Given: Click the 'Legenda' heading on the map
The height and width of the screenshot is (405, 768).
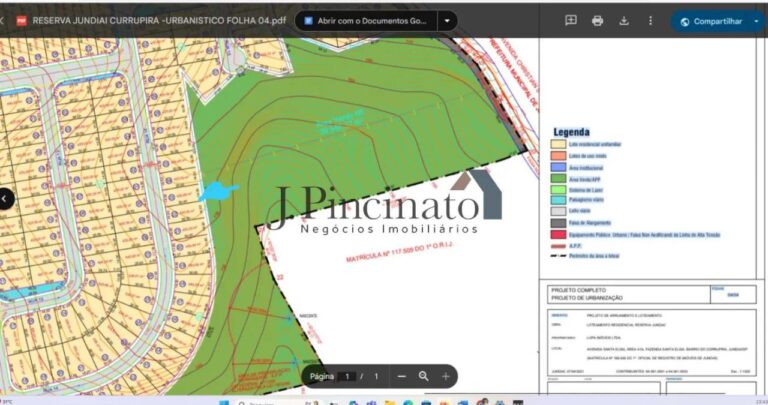Looking at the screenshot, I should [x=571, y=132].
